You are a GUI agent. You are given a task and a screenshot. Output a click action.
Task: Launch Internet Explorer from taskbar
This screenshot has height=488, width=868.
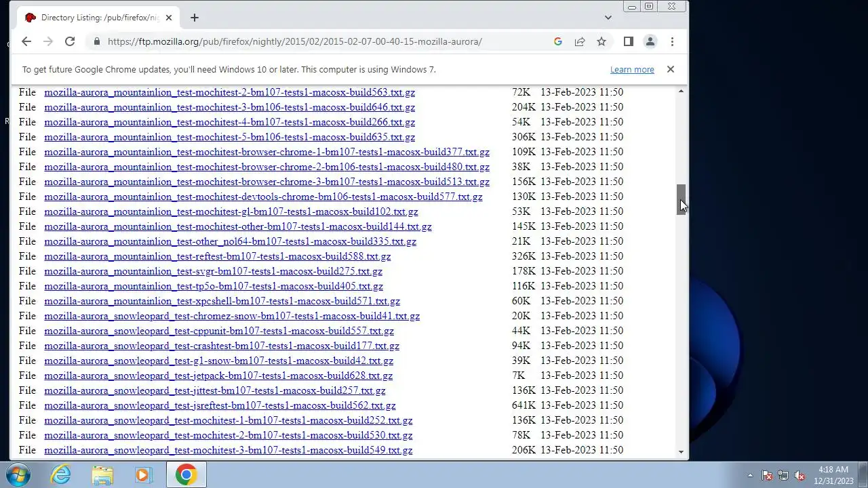pyautogui.click(x=61, y=474)
